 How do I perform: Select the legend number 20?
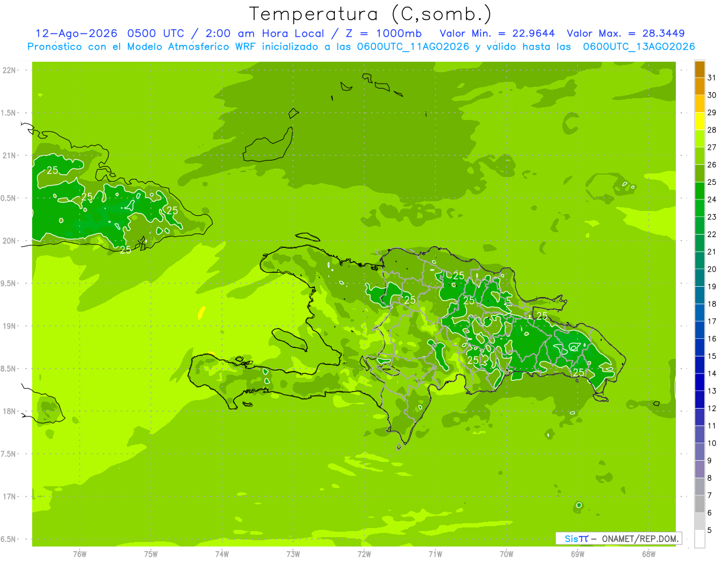[712, 269]
